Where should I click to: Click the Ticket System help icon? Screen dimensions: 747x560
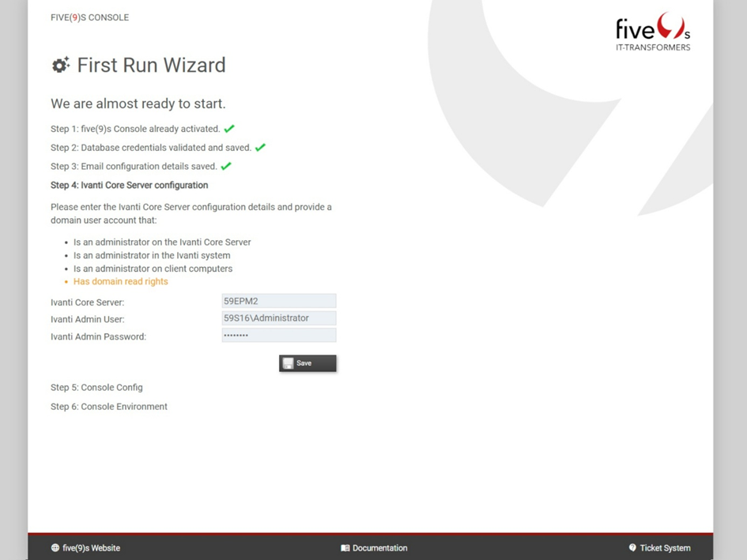coord(632,547)
